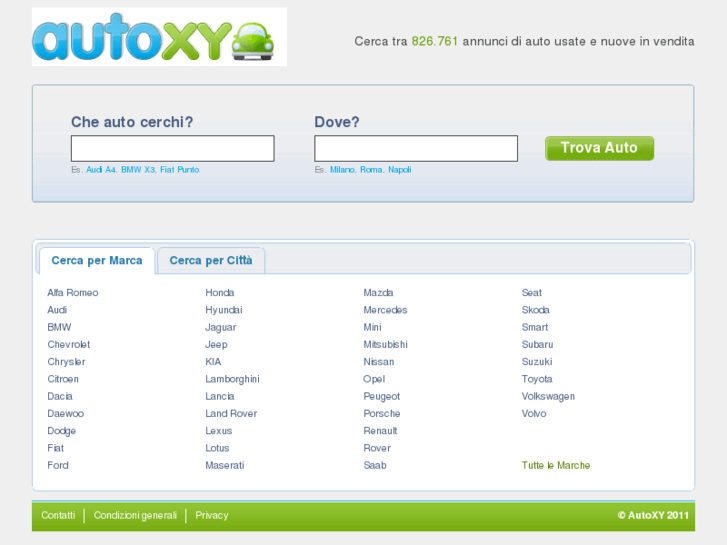Viewport: 727px width, 545px height.
Task: Choose the Milano example city link
Action: click(x=342, y=170)
